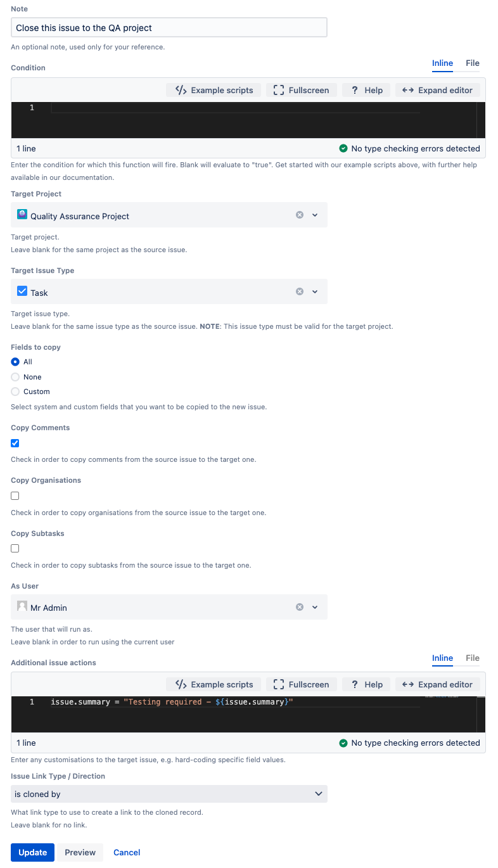This screenshot has height=868, width=498.
Task: Expand the Target Project dropdown arrow
Action: (x=315, y=215)
